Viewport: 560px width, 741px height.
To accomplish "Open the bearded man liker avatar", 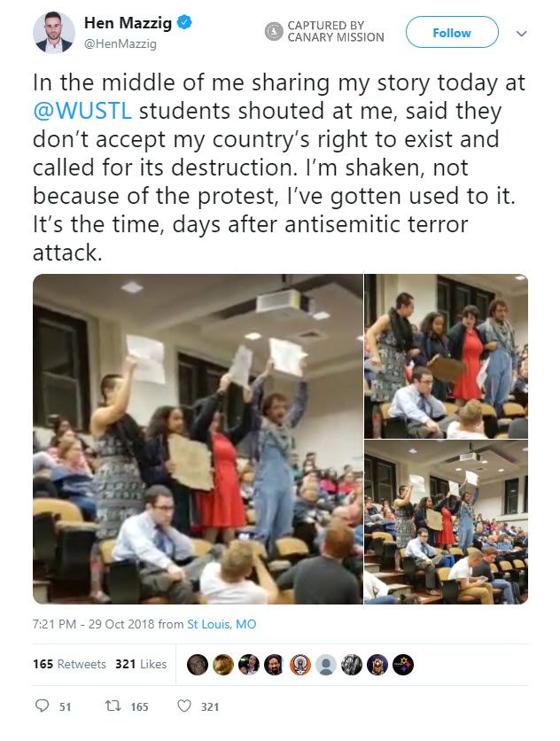I will (x=274, y=665).
